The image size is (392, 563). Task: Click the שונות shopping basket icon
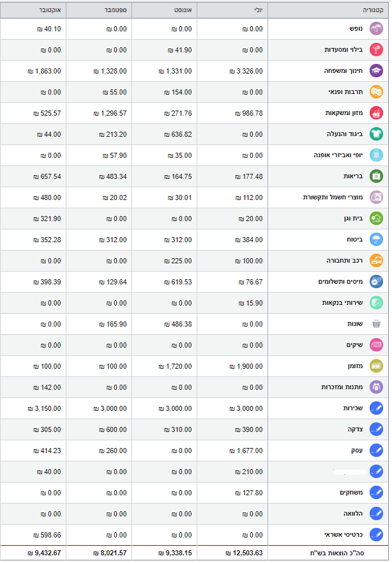(377, 324)
